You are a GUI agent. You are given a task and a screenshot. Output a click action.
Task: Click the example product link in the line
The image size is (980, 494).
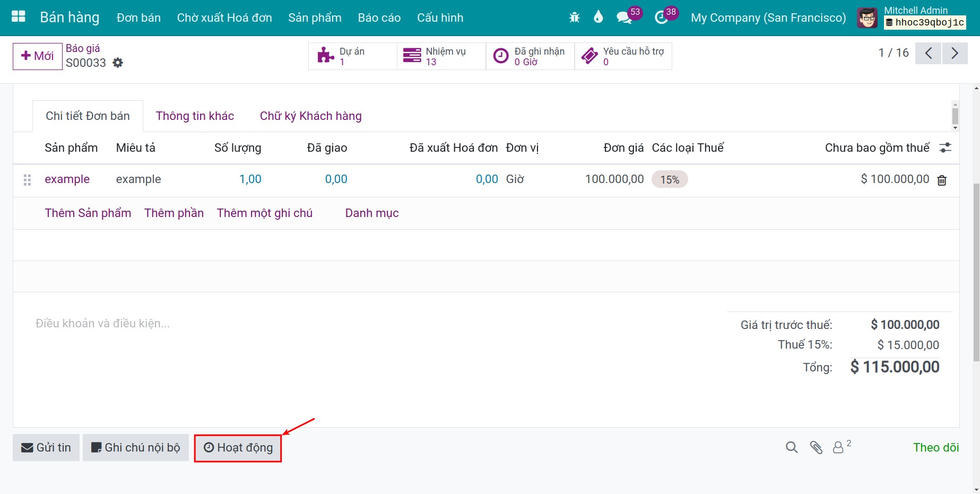pyautogui.click(x=67, y=179)
